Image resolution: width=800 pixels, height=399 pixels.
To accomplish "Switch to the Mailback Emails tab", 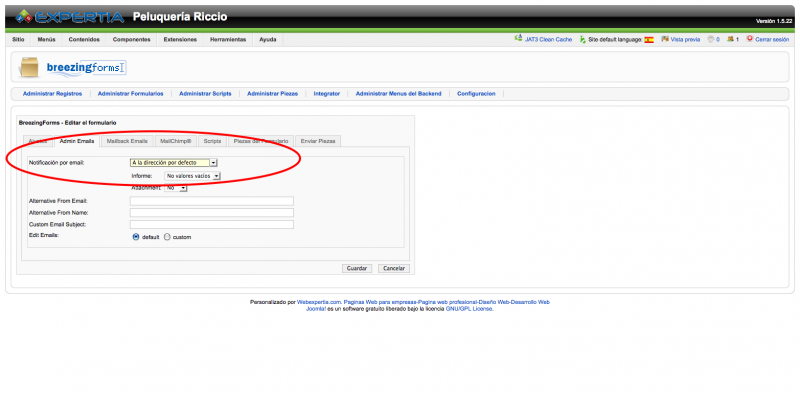I will pos(127,141).
